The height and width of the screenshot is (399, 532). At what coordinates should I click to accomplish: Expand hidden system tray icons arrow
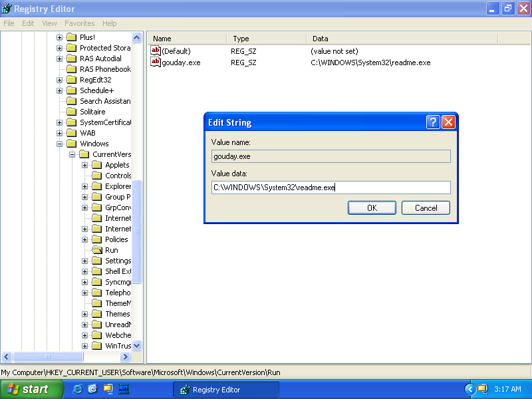[470, 389]
